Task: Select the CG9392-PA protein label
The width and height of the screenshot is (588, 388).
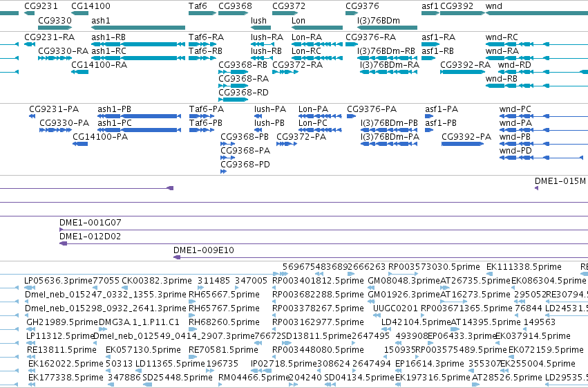Action: click(466, 136)
